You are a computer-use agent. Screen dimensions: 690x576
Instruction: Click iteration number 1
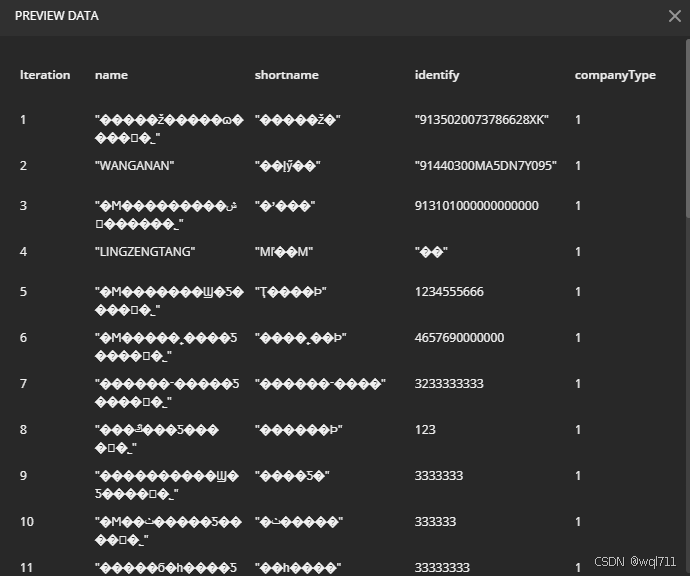[23, 120]
